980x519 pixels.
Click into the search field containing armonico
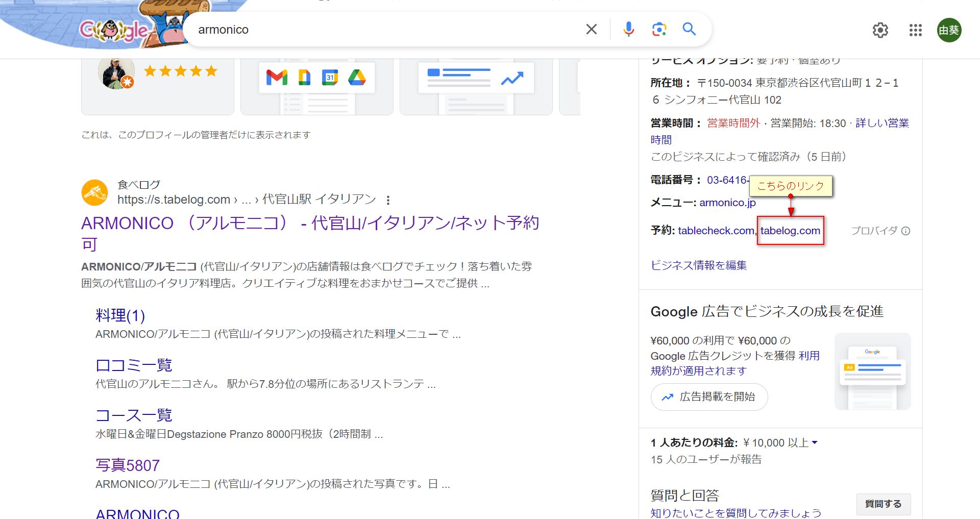[383, 30]
